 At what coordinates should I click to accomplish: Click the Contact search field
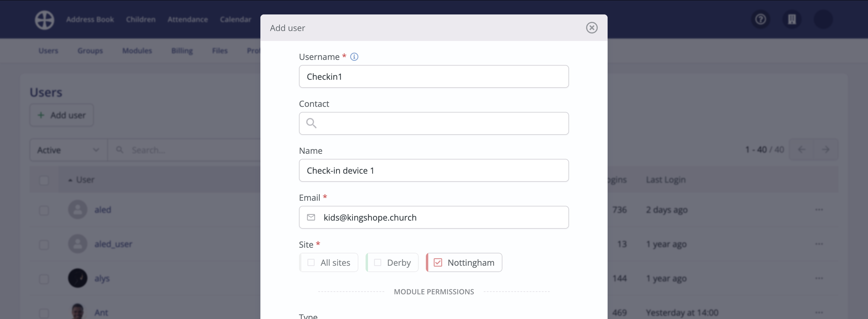click(x=434, y=123)
